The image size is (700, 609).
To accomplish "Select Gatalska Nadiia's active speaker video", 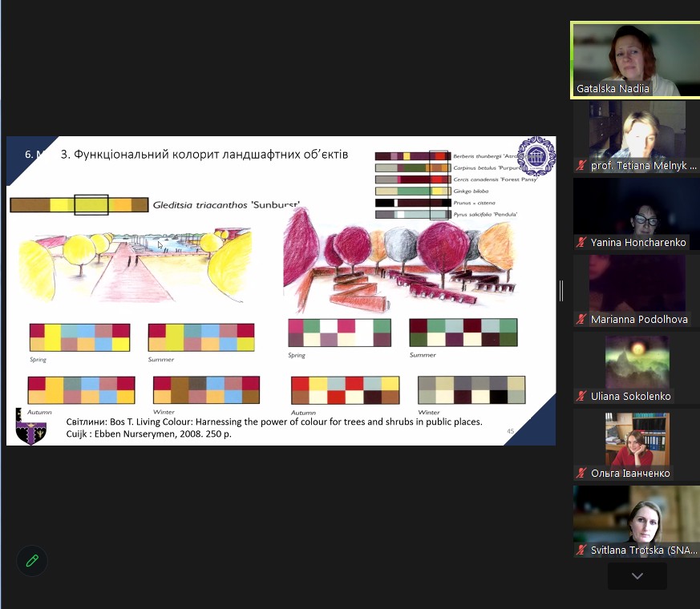I will [x=633, y=60].
